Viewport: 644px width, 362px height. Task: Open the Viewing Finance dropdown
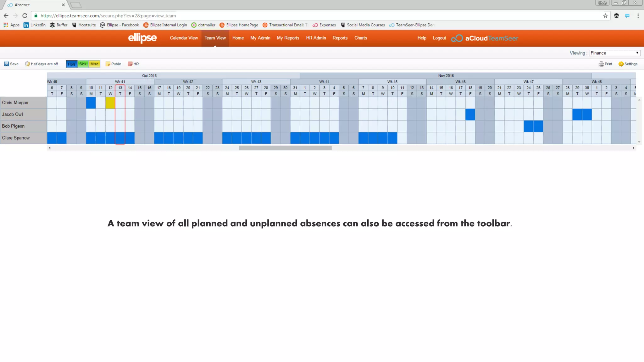pos(614,53)
